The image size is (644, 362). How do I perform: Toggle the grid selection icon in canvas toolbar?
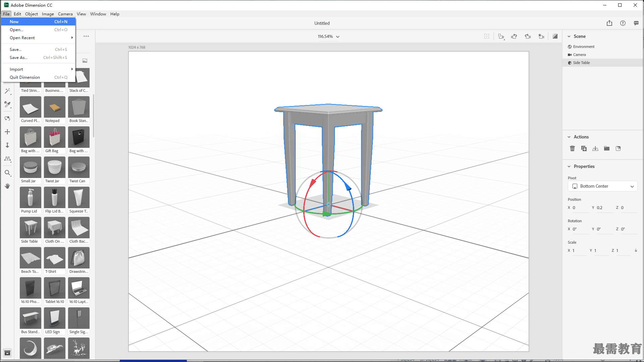click(487, 36)
